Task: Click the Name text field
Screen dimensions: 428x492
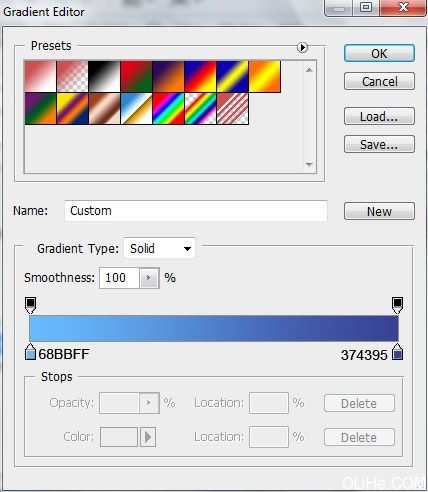Action: 196,211
